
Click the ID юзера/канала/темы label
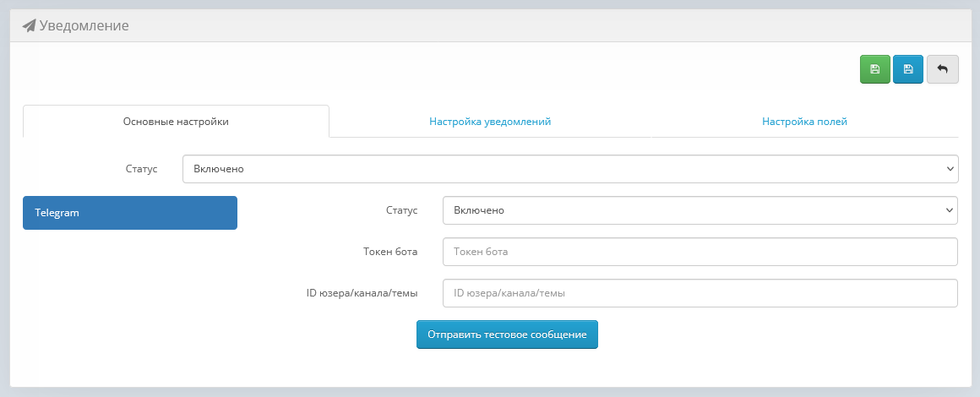pos(362,293)
